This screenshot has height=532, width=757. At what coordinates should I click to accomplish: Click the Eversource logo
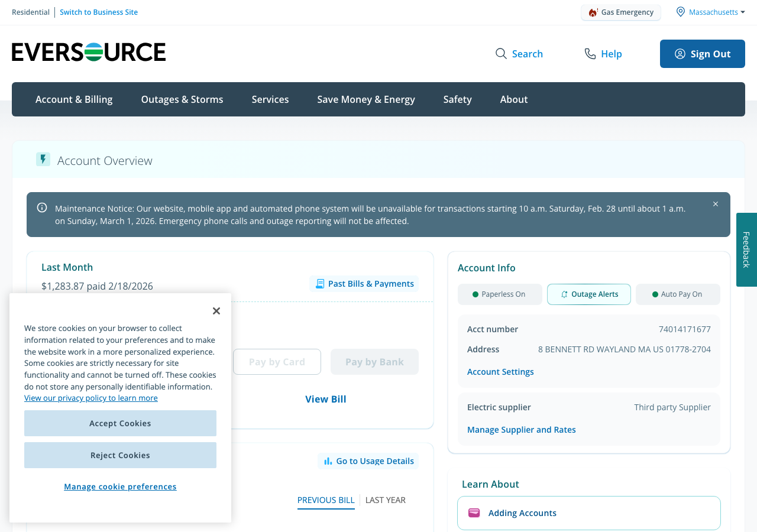(89, 52)
